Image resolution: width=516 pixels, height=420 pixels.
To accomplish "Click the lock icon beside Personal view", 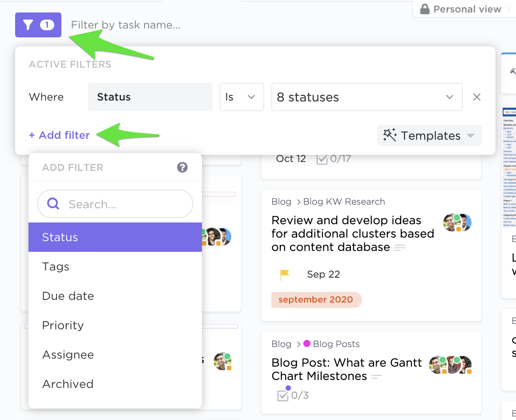I will 425,9.
